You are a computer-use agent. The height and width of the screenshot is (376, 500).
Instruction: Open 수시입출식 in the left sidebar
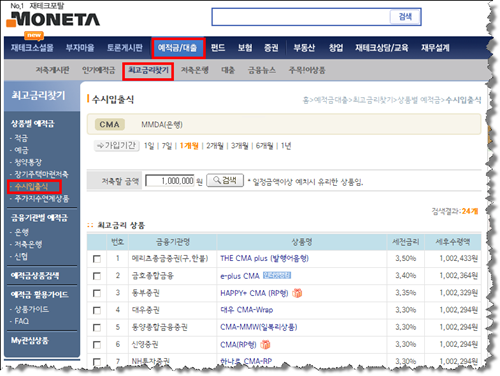[31, 186]
